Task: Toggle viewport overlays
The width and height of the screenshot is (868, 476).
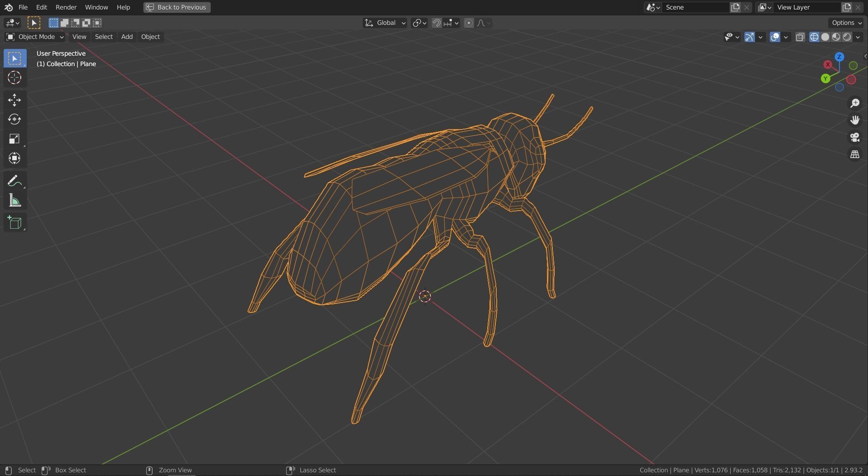Action: pos(775,37)
